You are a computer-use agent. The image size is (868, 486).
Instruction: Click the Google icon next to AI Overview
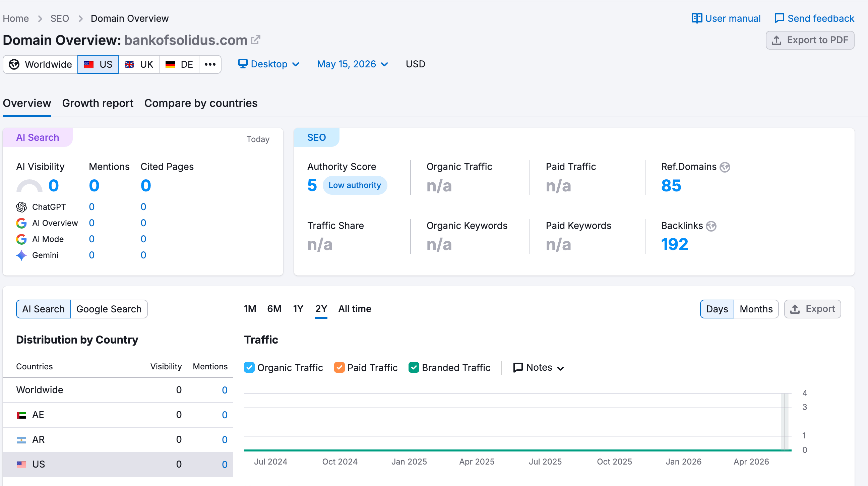point(21,223)
